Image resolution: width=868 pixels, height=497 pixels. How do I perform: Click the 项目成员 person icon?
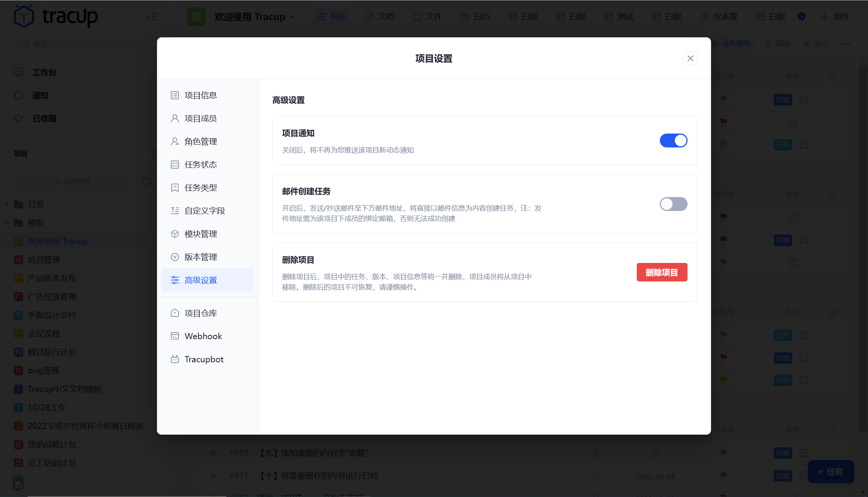click(175, 118)
